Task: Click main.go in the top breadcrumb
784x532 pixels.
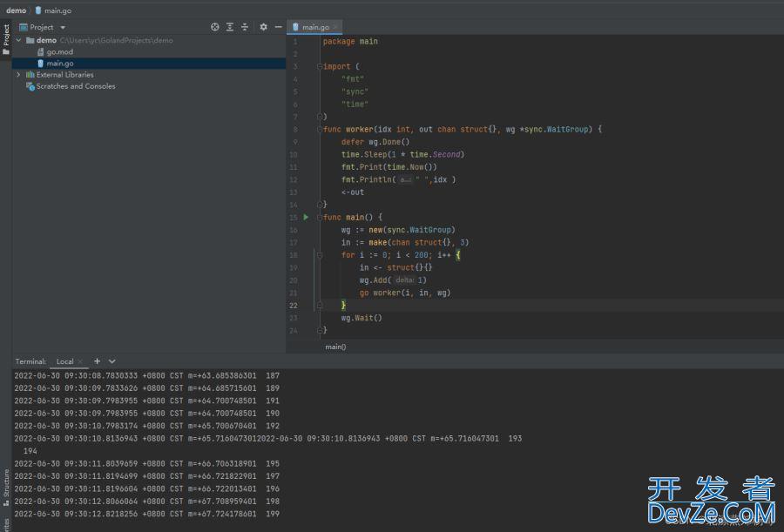Action: (57, 10)
